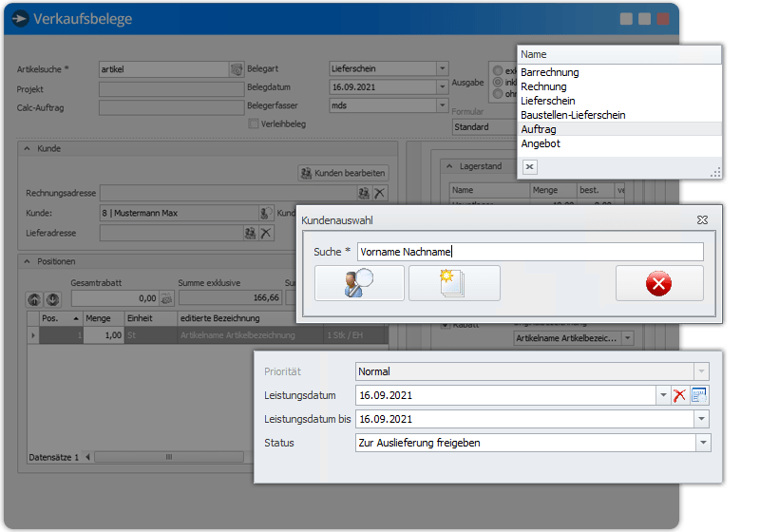Choose Angebot from the name list
The height and width of the screenshot is (532, 760).
pos(619,143)
